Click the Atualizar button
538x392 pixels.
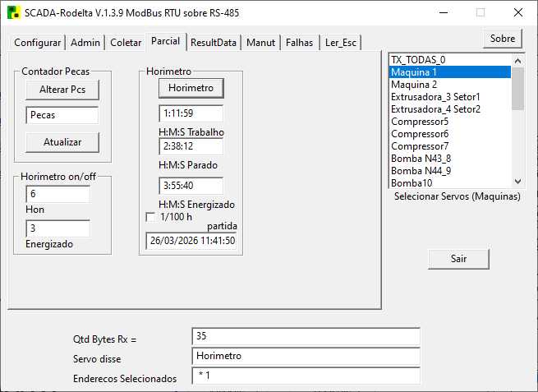pyautogui.click(x=62, y=142)
